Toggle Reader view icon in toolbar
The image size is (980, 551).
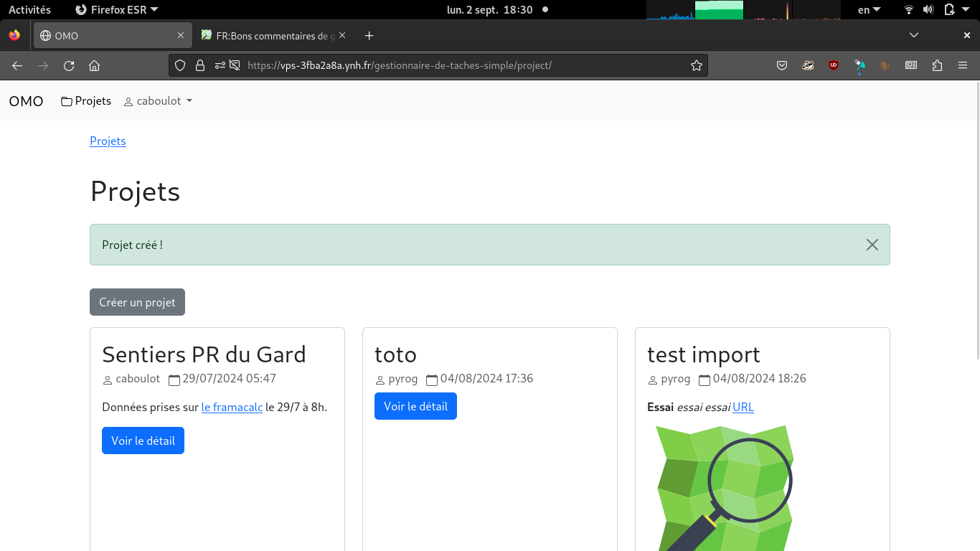click(911, 65)
